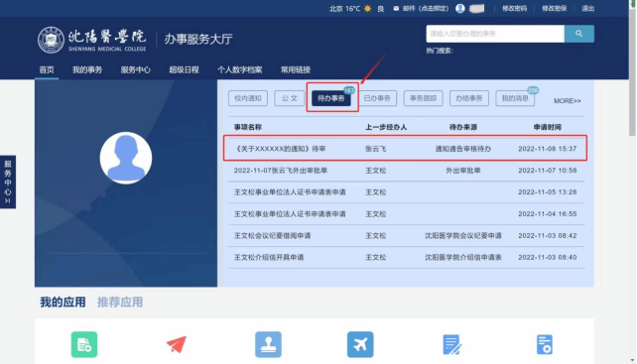Open 王文松会议纪要借阅申请 item

(x=272, y=236)
